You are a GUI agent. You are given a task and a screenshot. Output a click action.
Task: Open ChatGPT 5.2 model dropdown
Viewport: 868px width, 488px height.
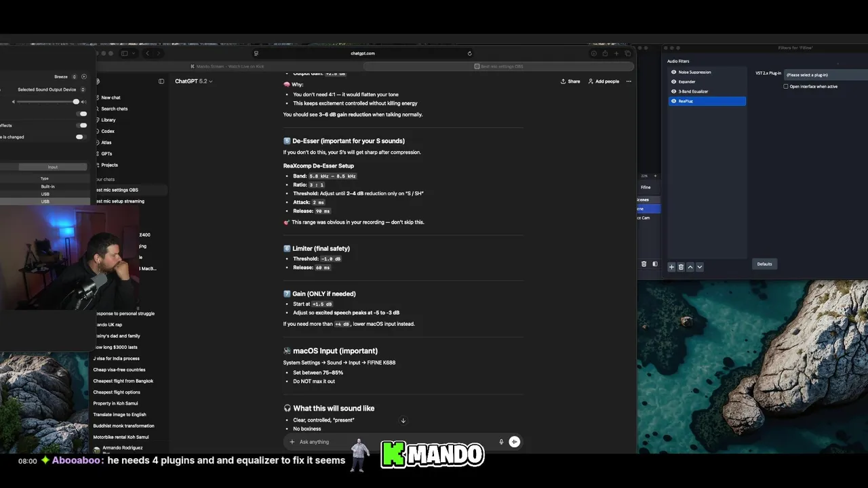(194, 81)
